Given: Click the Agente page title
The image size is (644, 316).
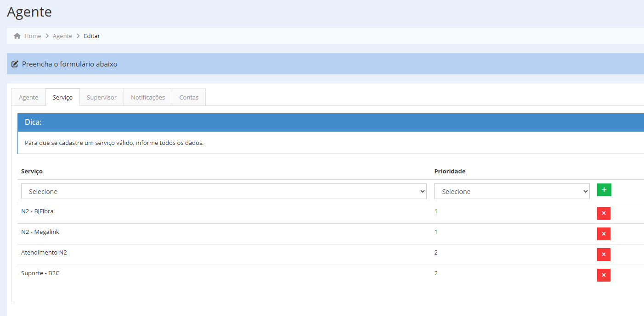Looking at the screenshot, I should coord(29,11).
